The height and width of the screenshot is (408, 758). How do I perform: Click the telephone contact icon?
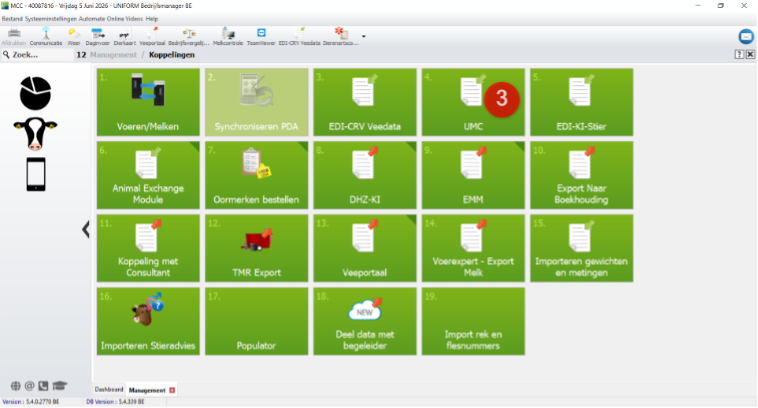pyautogui.click(x=43, y=386)
